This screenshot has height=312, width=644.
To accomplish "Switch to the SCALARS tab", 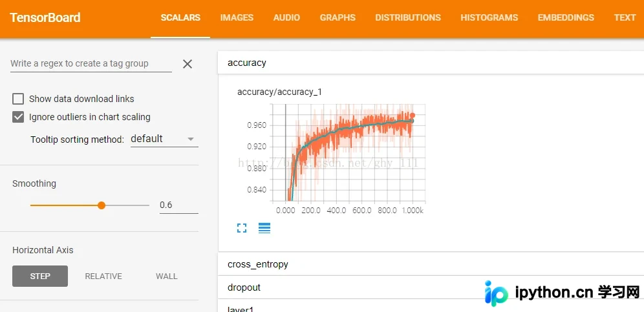I will tap(180, 17).
